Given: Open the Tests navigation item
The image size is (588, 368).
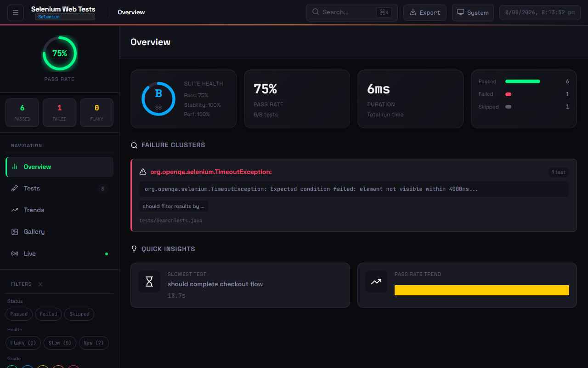Looking at the screenshot, I should click(60, 188).
